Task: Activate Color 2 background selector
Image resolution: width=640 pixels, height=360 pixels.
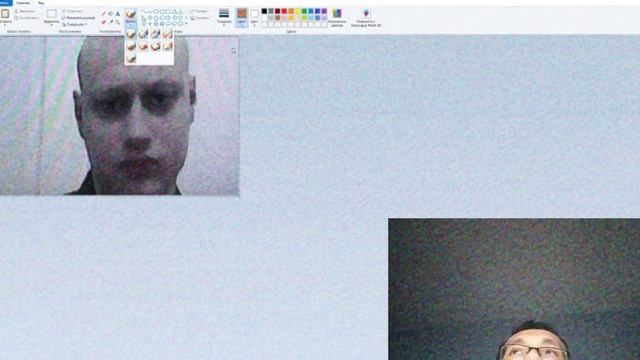Action: 254,18
